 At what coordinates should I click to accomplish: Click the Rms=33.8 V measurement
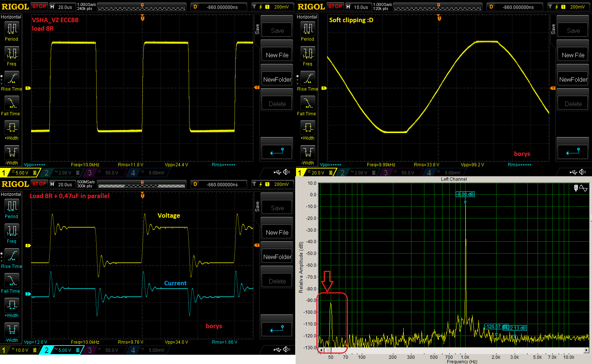[427, 165]
